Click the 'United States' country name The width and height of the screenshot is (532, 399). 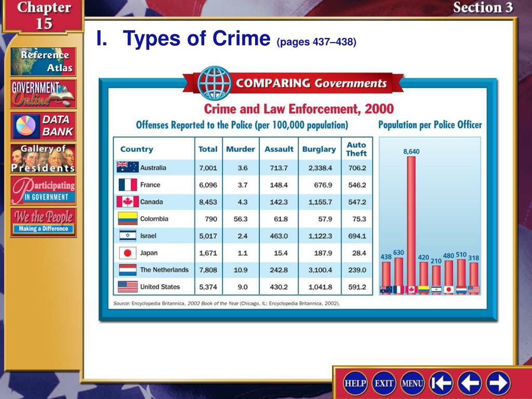point(160,287)
